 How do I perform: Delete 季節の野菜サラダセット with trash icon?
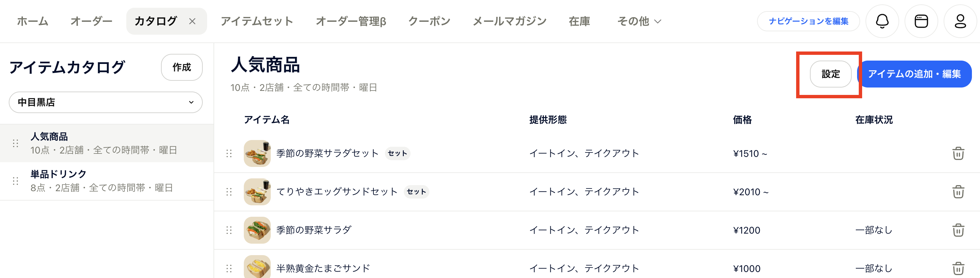[x=958, y=154]
